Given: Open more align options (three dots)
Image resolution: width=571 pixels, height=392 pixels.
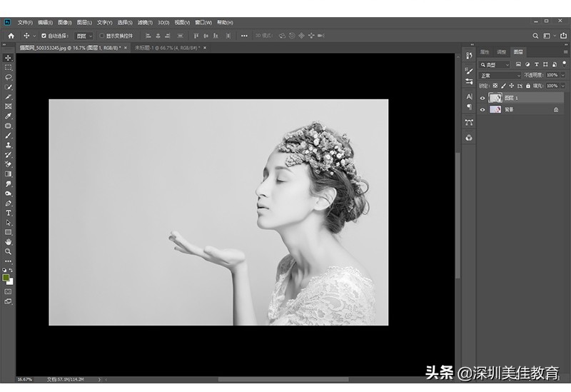Looking at the screenshot, I should tap(244, 36).
